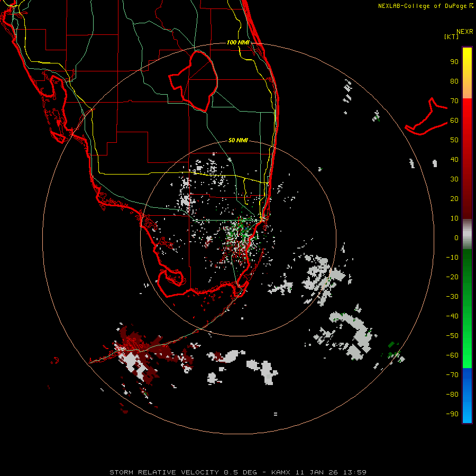Click the 90 value on the velocity scale
The height and width of the screenshot is (476, 476).
(x=454, y=62)
